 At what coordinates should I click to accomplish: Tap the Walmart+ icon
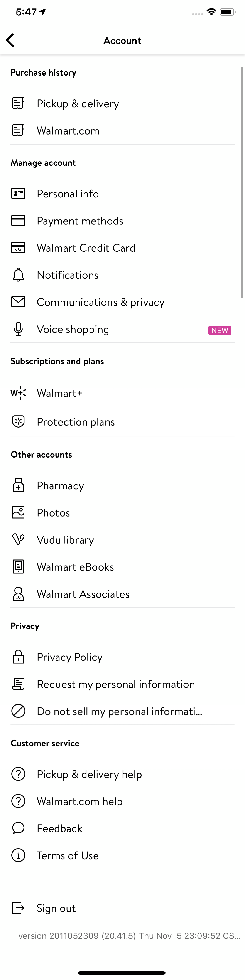(x=18, y=393)
